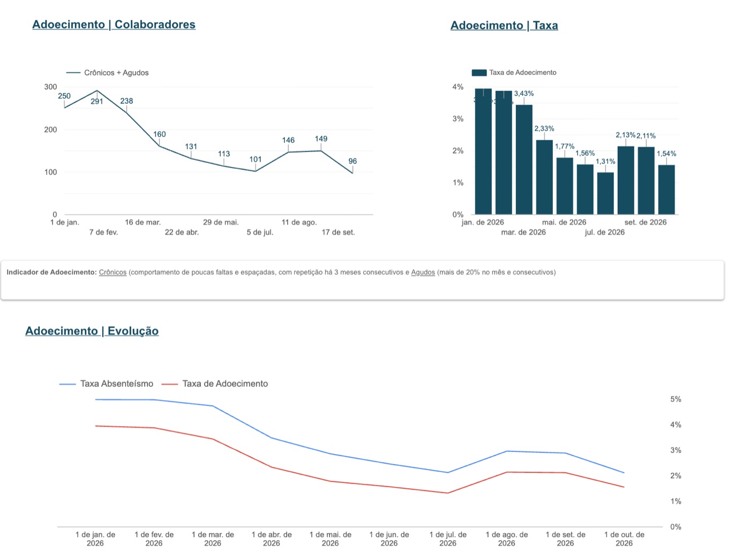Click the 131 data label

191,147
